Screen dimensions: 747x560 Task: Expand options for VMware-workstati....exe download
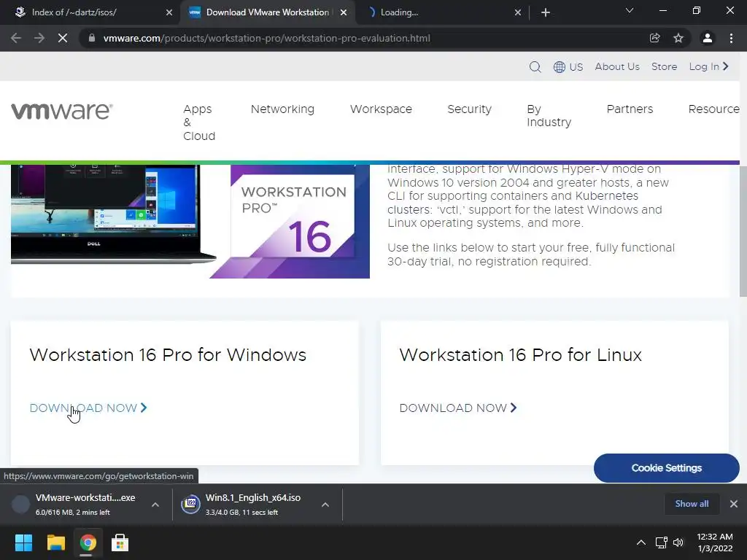point(155,505)
